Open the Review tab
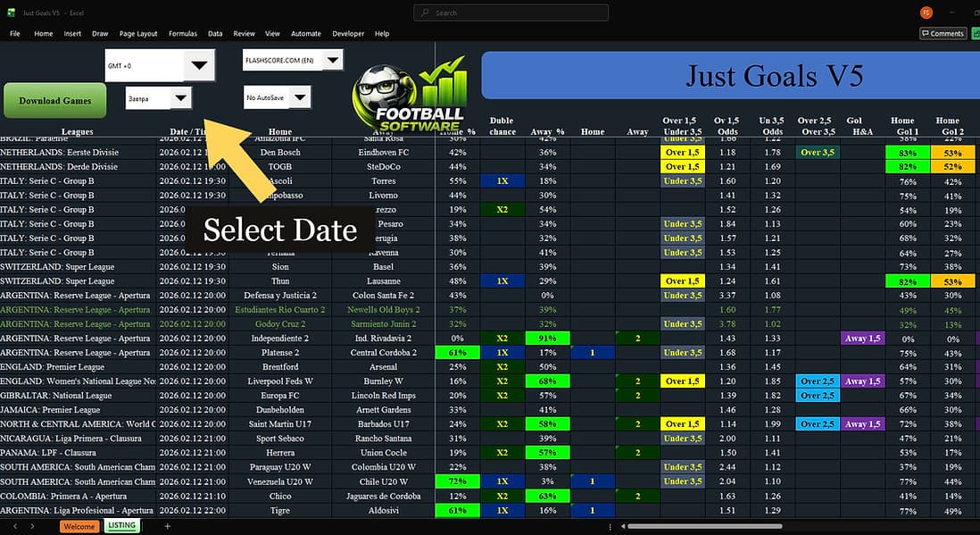The image size is (980, 535). coord(244,34)
